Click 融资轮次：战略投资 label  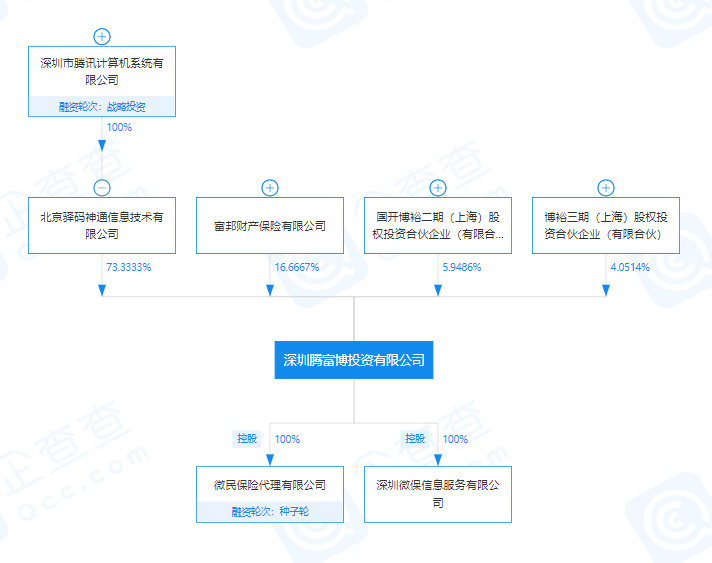102,107
